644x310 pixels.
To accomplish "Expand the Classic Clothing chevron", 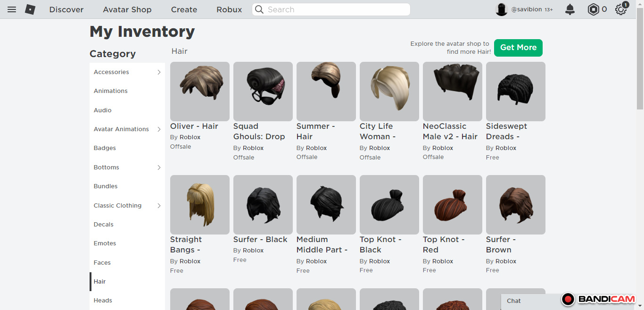I will pos(159,206).
